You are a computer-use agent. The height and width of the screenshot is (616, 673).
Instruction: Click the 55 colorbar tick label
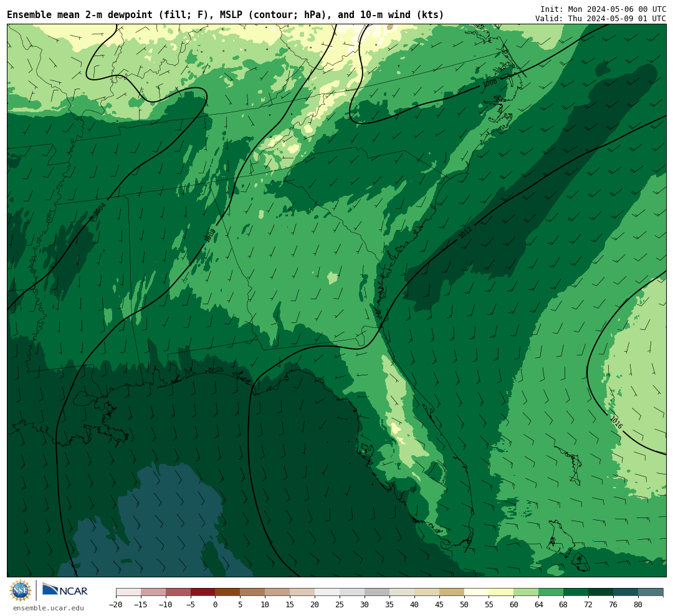pyautogui.click(x=489, y=605)
